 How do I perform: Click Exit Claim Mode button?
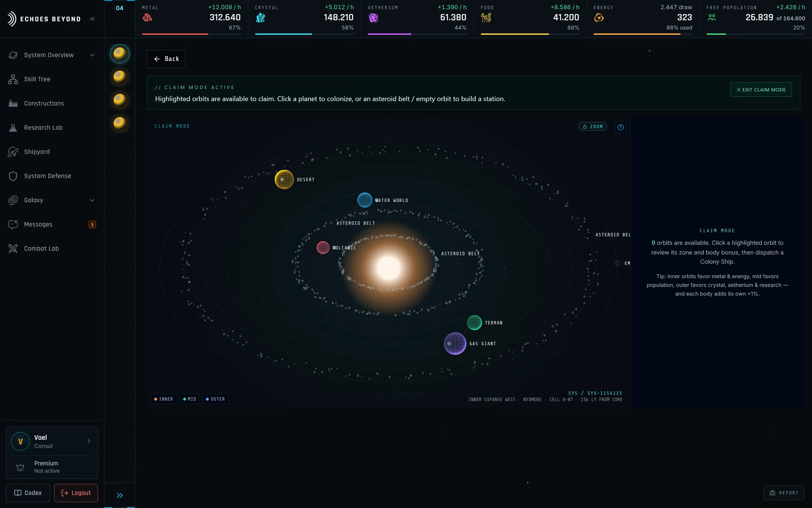(x=761, y=90)
